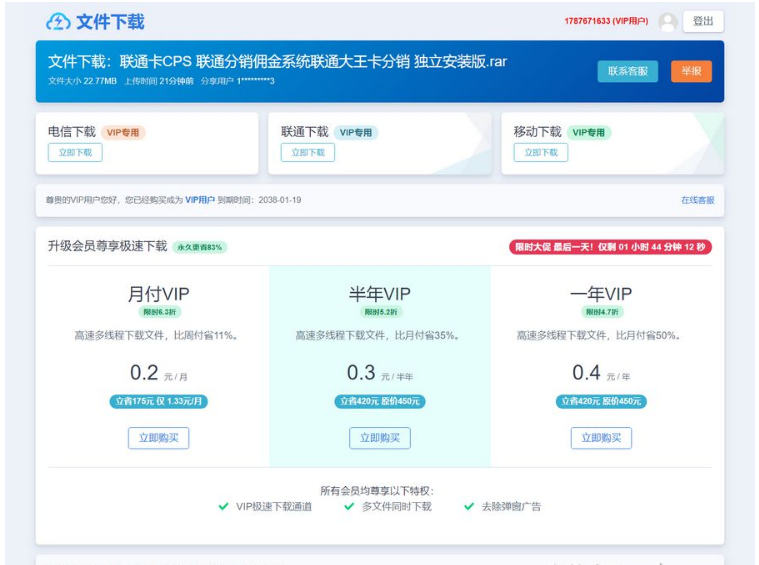Click the 永久更省83% badge

tap(199, 247)
